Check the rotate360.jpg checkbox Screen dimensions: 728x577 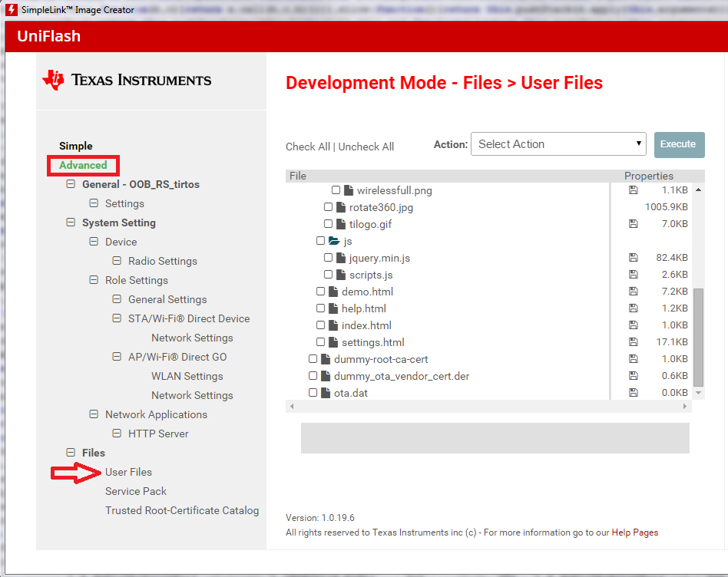pyautogui.click(x=328, y=207)
